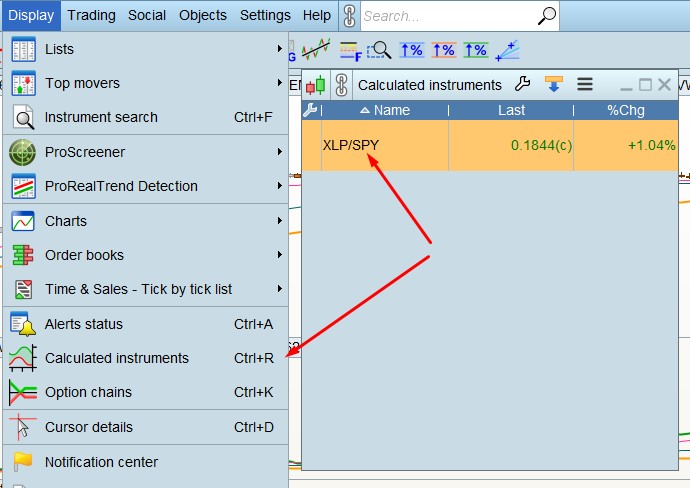This screenshot has width=690, height=488.
Task: Click into the Search field
Action: pyautogui.click(x=449, y=16)
